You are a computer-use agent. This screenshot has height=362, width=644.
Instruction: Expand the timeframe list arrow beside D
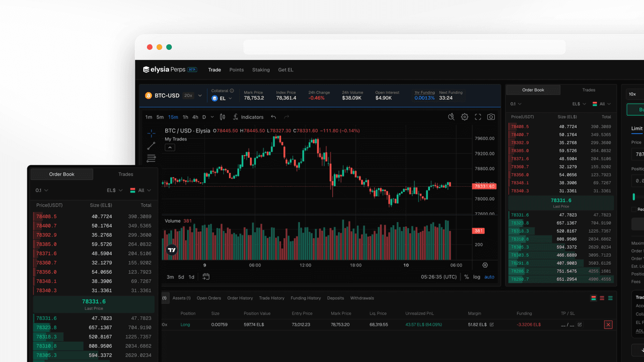213,117
